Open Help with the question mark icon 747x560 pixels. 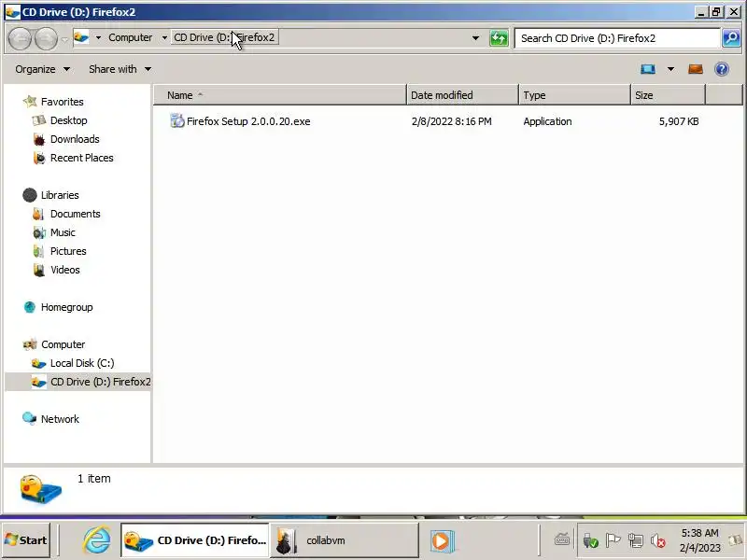[x=722, y=69]
